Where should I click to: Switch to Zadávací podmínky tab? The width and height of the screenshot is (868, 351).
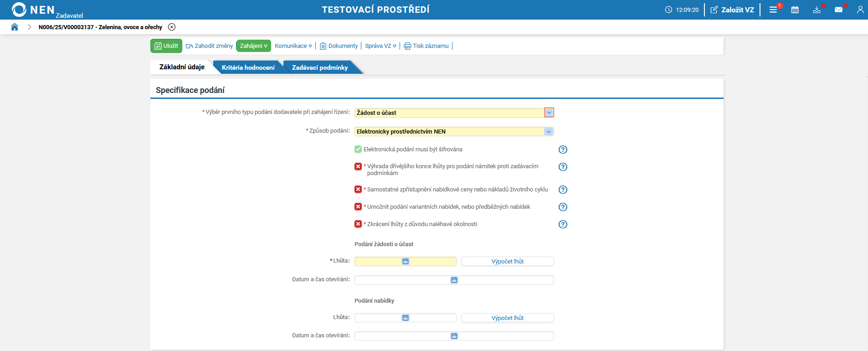point(319,67)
